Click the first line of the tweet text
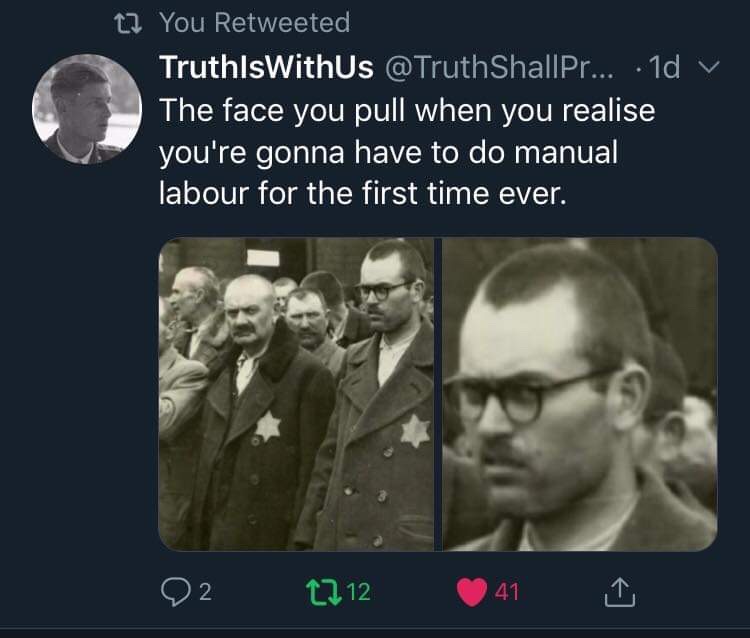The image size is (750, 638). (407, 111)
